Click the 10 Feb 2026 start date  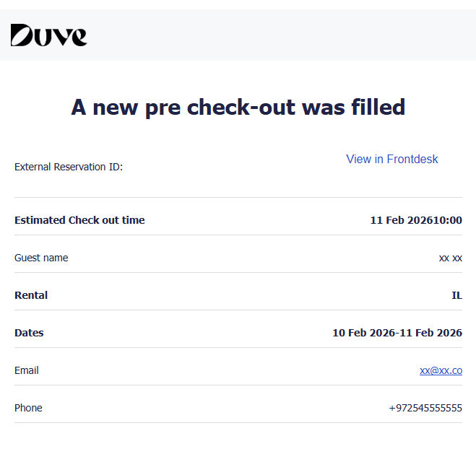point(361,333)
